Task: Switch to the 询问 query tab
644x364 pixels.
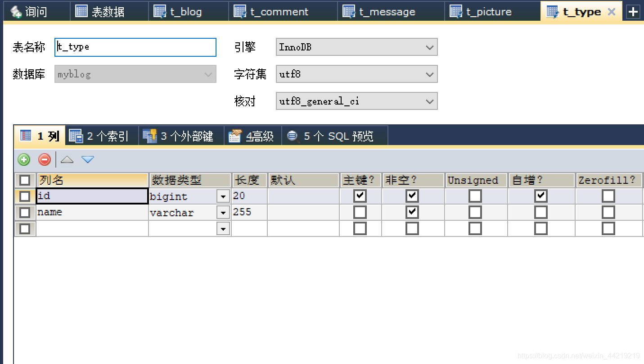Action: click(36, 12)
